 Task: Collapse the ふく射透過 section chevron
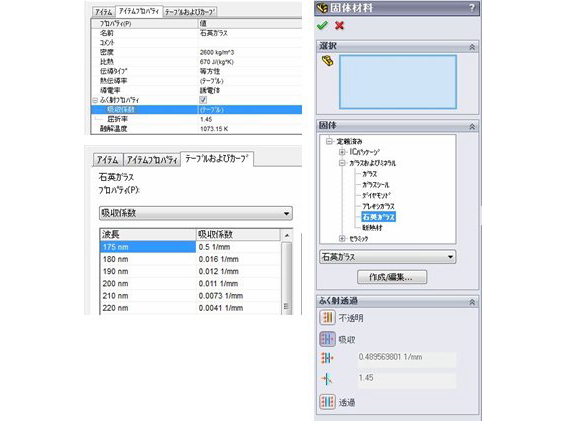[472, 302]
